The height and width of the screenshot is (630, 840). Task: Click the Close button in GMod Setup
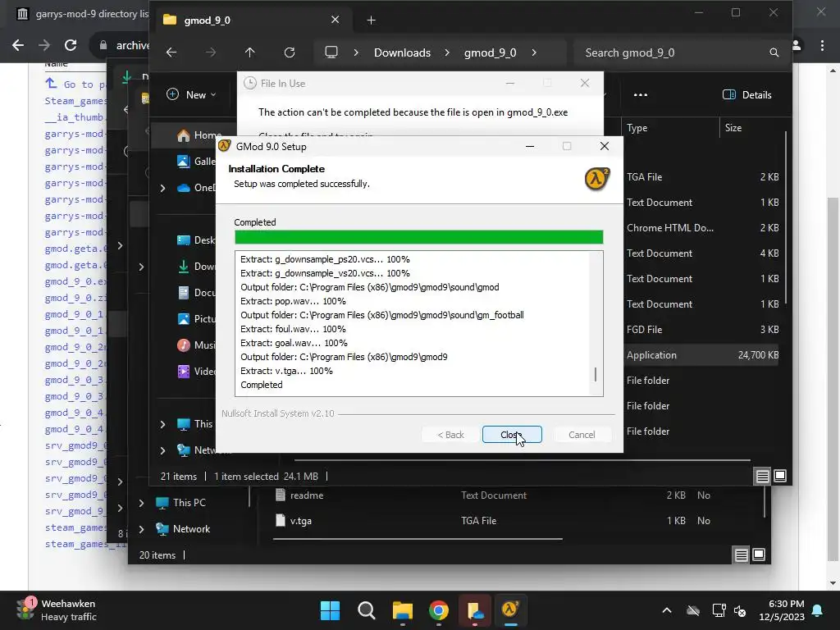coord(512,435)
